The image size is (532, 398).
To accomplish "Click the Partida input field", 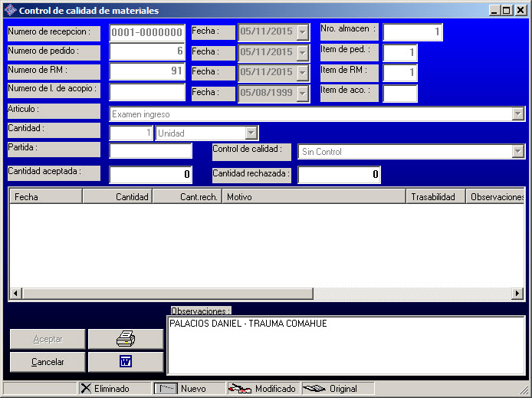I will click(x=150, y=151).
